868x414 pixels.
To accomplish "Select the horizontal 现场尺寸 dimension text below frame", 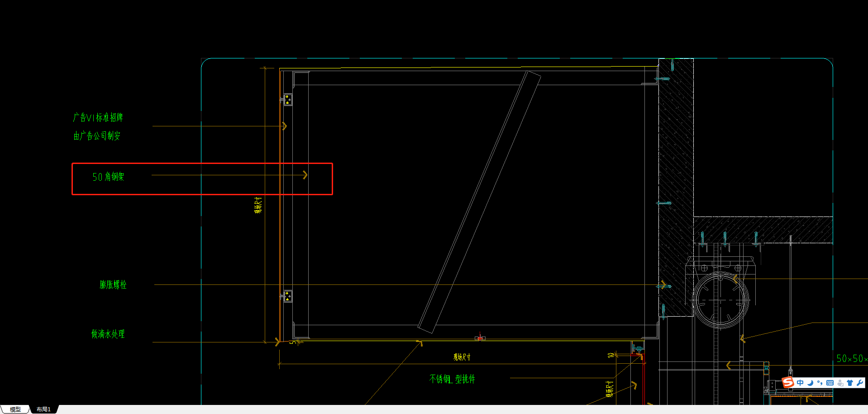I will 462,357.
